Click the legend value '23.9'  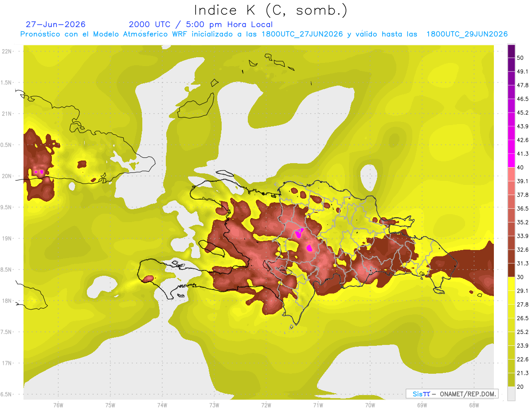(522, 346)
